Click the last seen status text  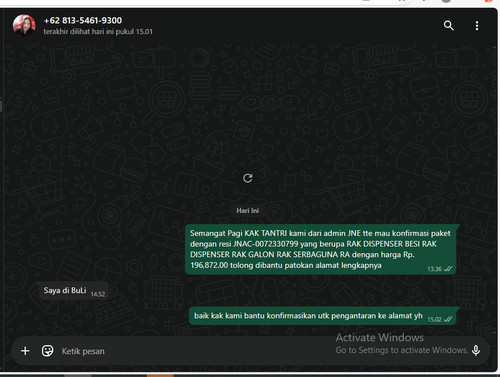coord(98,32)
